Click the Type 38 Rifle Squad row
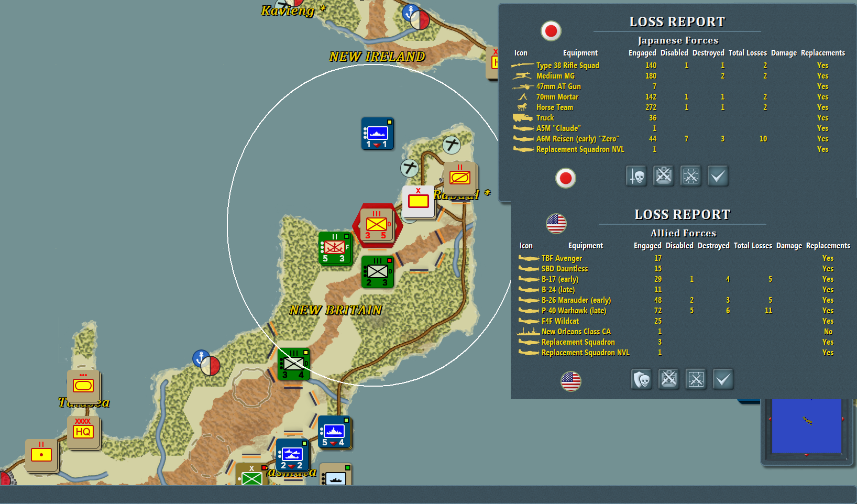This screenshot has height=504, width=857. (x=678, y=65)
